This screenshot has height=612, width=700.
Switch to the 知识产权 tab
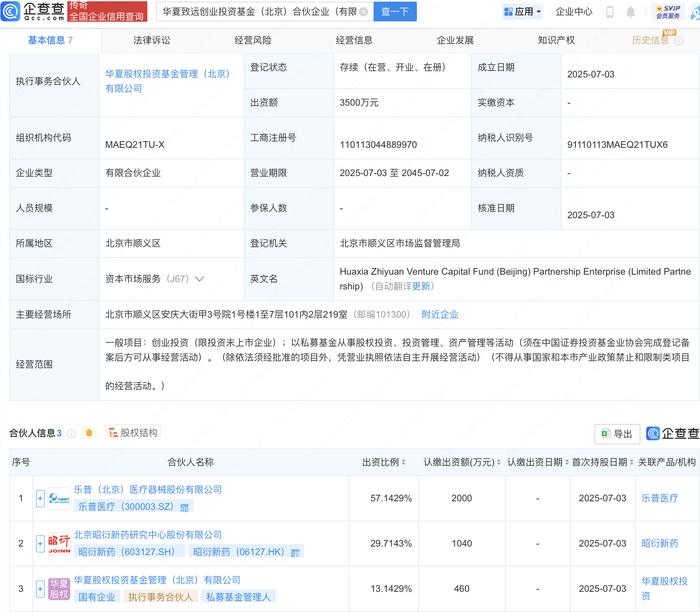[x=556, y=41]
